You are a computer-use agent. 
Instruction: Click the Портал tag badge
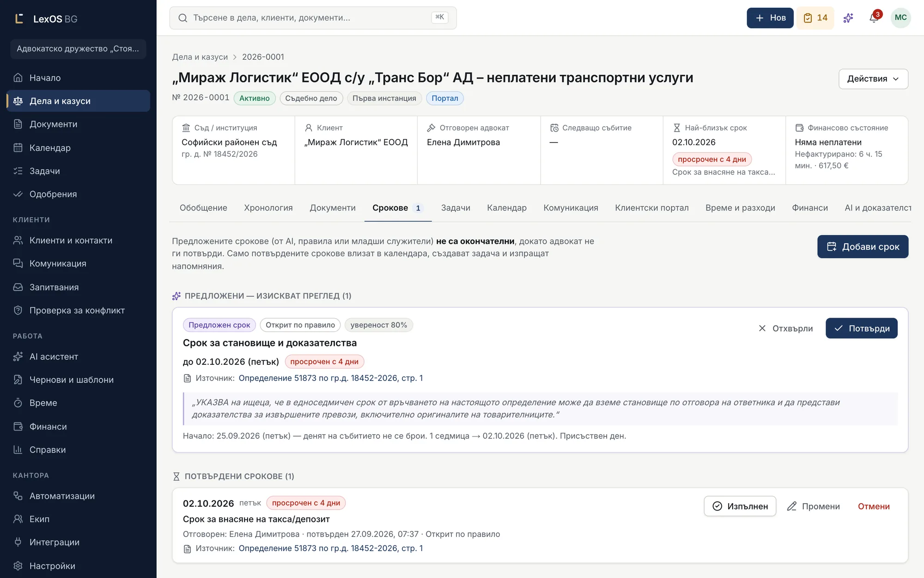point(444,98)
